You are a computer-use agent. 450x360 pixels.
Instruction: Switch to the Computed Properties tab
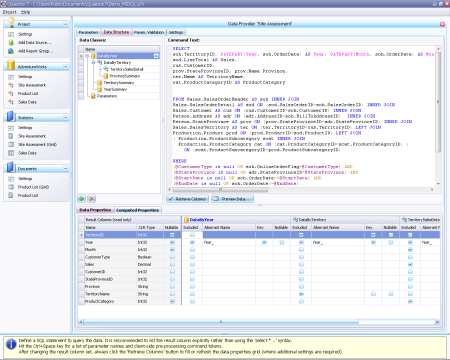(x=138, y=210)
